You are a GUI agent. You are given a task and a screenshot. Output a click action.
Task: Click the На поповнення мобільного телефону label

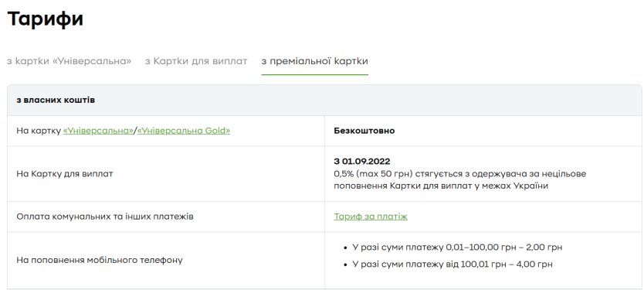click(100, 260)
